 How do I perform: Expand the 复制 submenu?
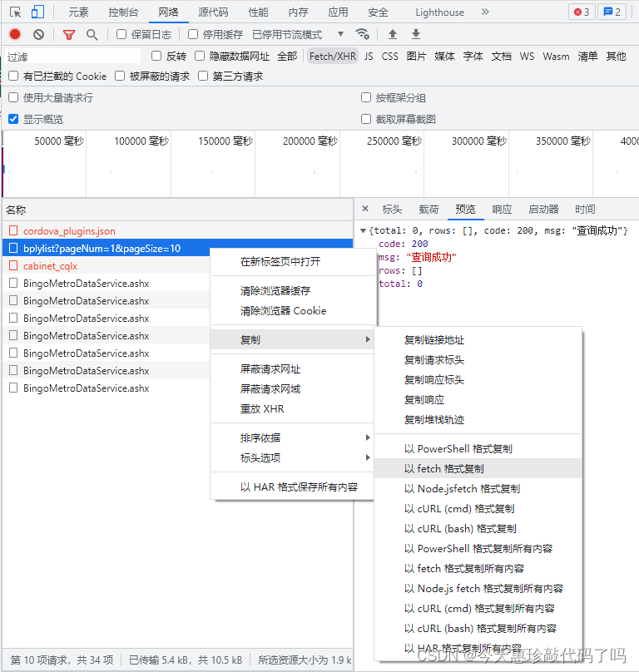point(293,340)
